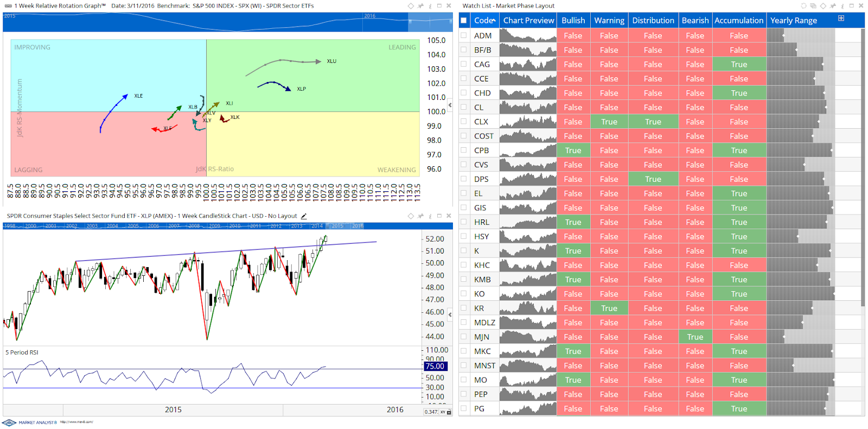Click the yearly range bar for PEP

(x=801, y=394)
